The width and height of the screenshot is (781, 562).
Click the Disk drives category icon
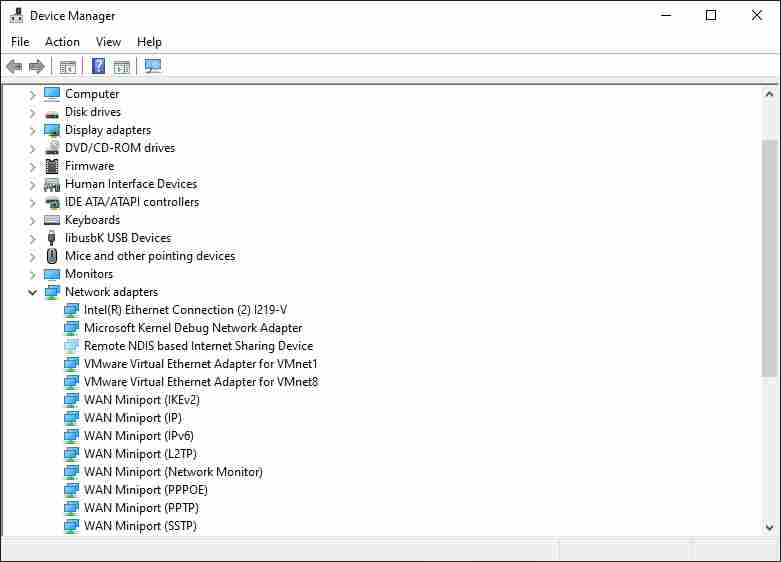pyautogui.click(x=52, y=114)
